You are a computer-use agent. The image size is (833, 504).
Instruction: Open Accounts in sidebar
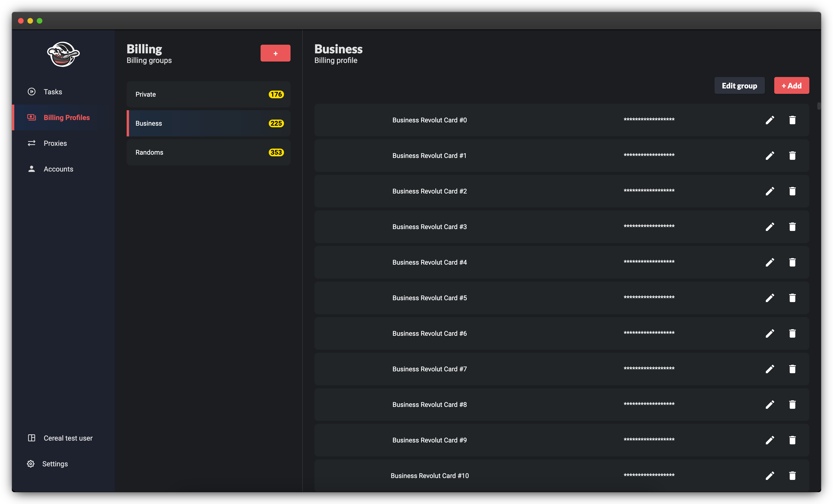[x=58, y=169]
